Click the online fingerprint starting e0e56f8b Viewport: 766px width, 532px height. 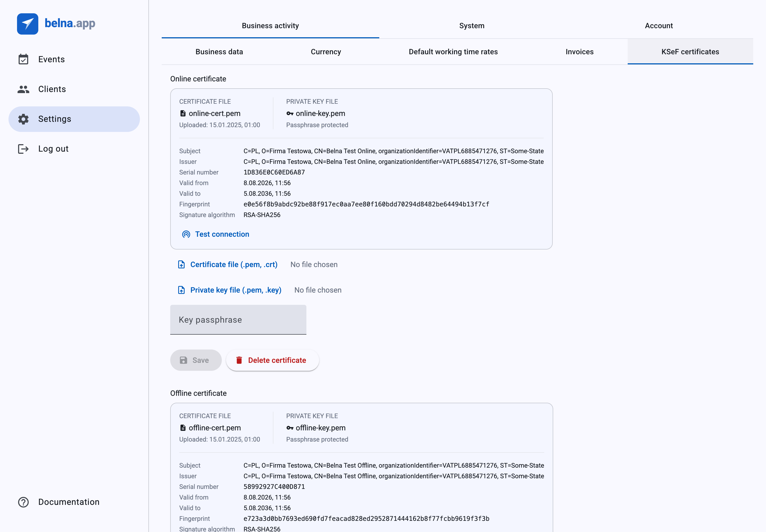click(366, 204)
